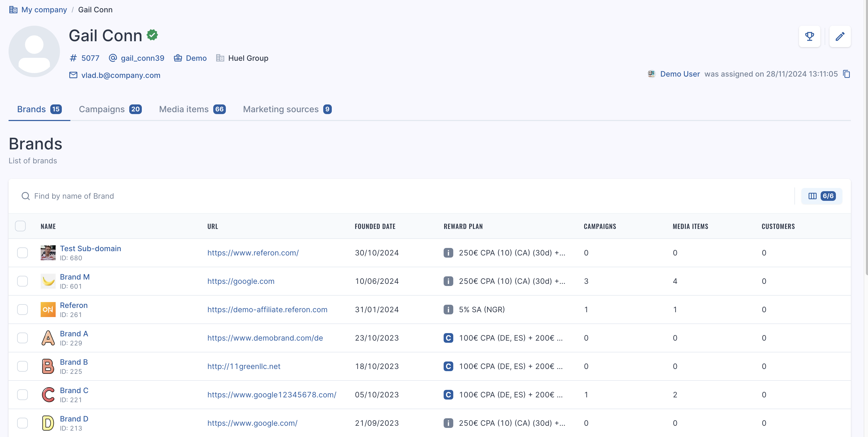Click the gail_conn39 username link
This screenshot has width=868, height=437.
[143, 58]
